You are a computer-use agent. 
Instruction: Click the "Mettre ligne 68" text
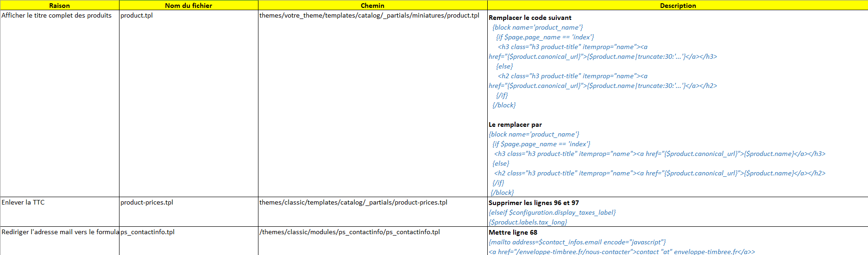point(513,232)
